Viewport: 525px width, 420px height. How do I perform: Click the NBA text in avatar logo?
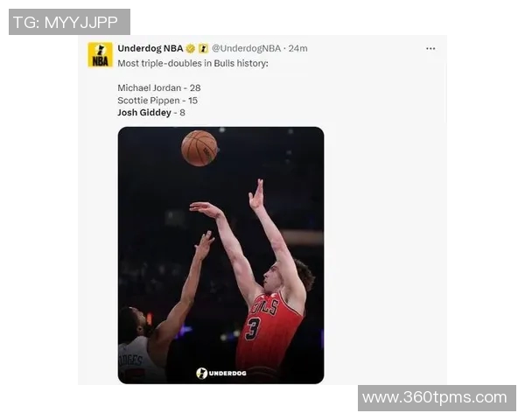pyautogui.click(x=100, y=61)
